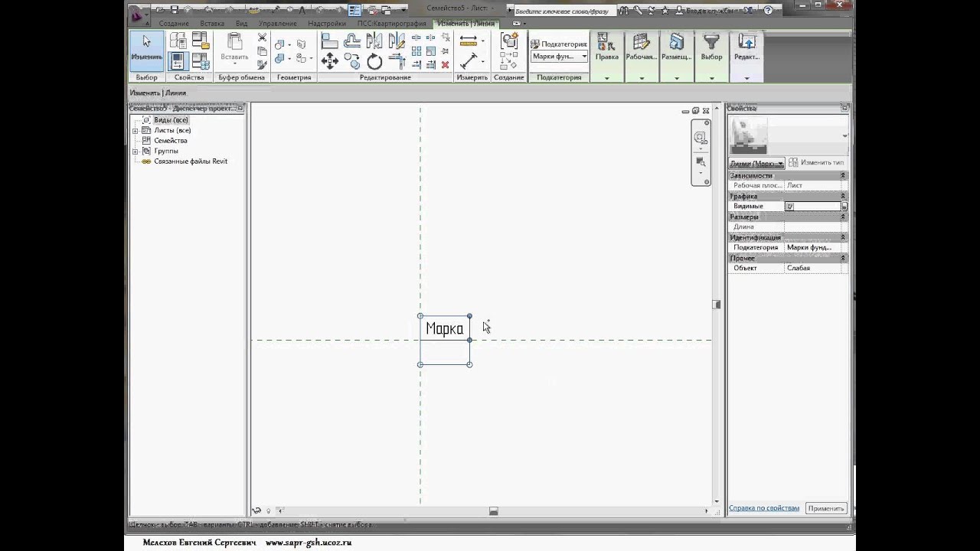Select the Align tool in Редактирование
The height and width of the screenshot is (551, 980).
329,41
